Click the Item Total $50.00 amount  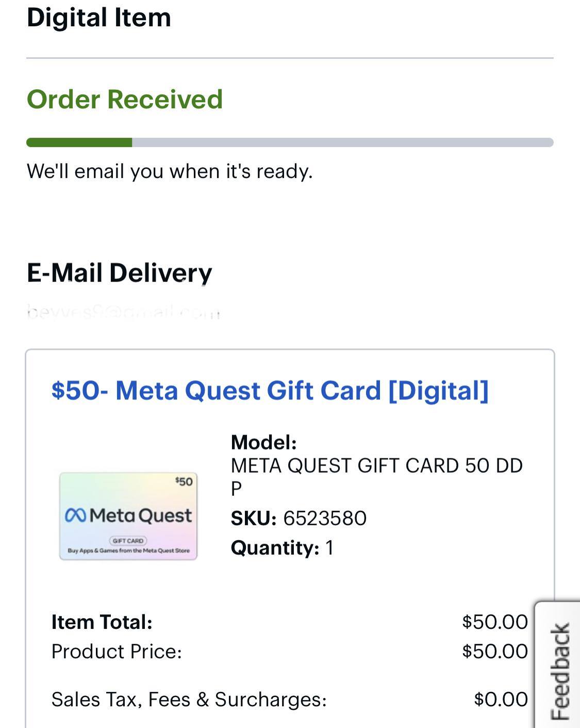495,622
